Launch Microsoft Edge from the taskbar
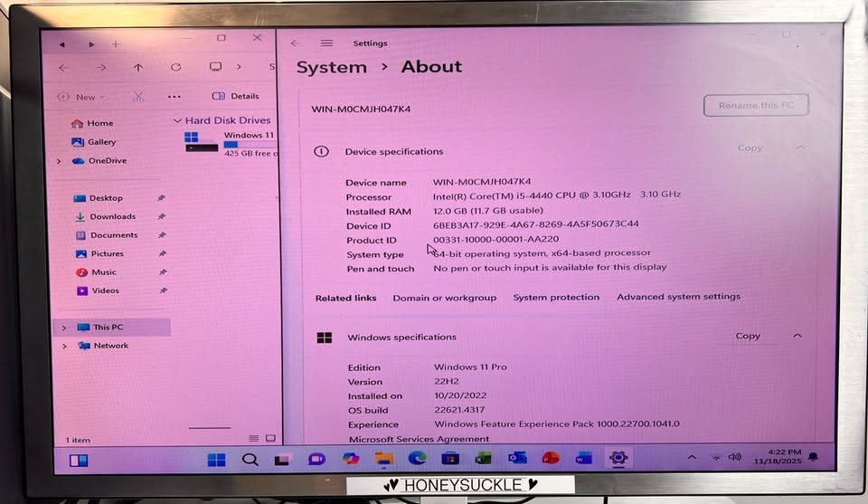868x504 pixels. coord(417,459)
